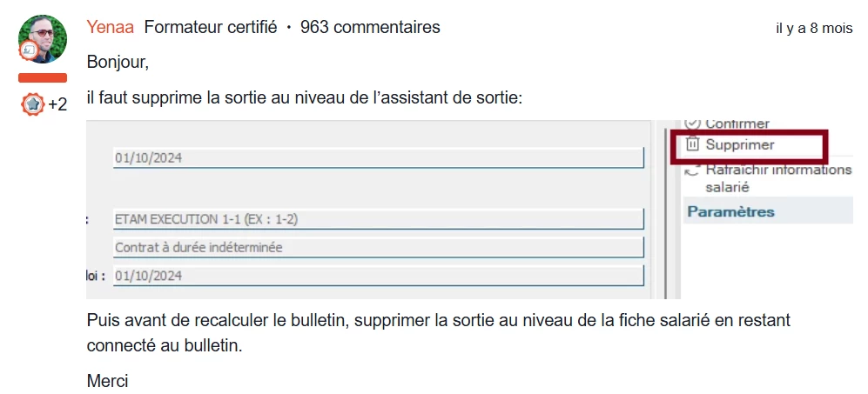Click the star kudos badge icon

point(33,104)
